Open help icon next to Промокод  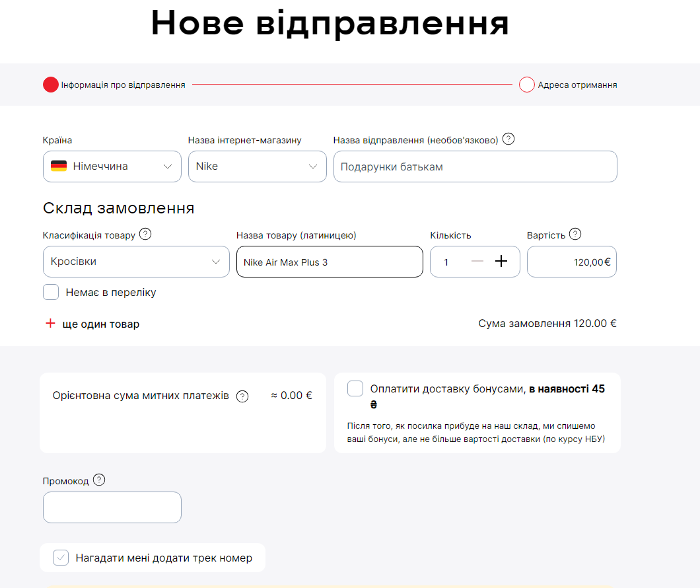99,480
